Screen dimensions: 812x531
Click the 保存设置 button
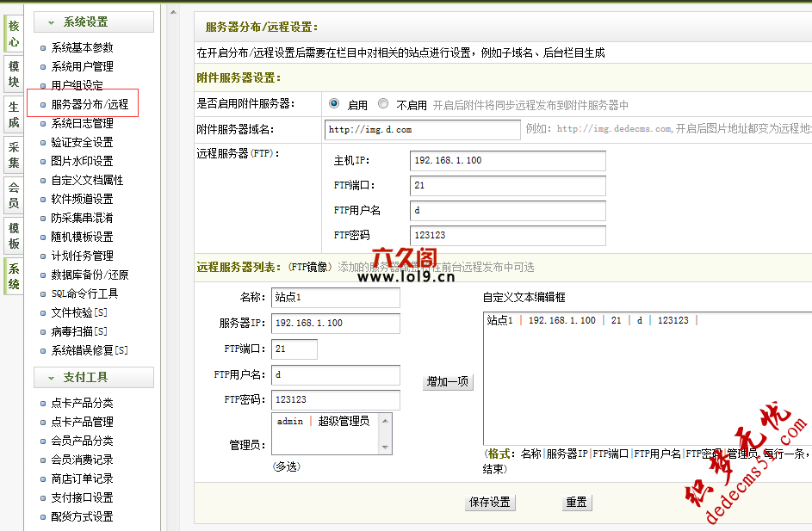point(489,503)
